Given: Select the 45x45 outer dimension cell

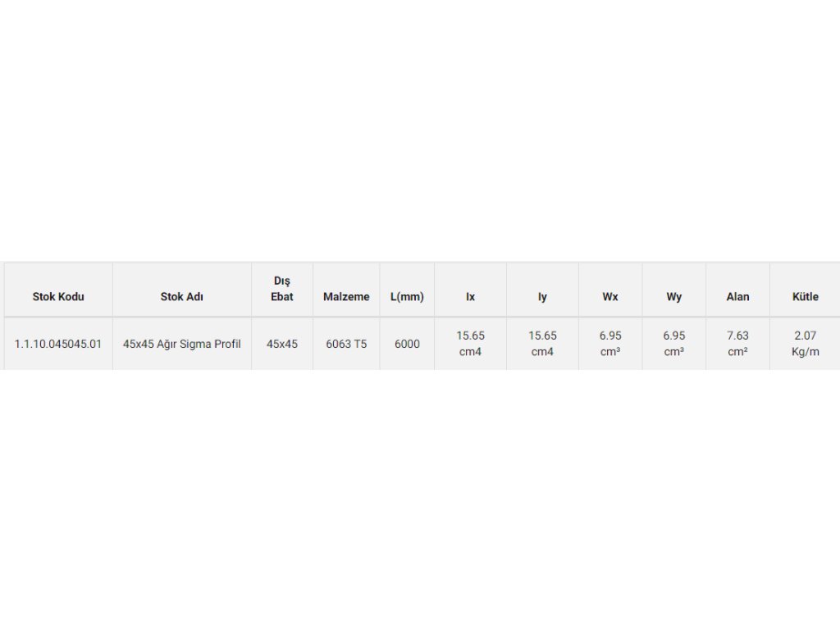Looking at the screenshot, I should [282, 344].
